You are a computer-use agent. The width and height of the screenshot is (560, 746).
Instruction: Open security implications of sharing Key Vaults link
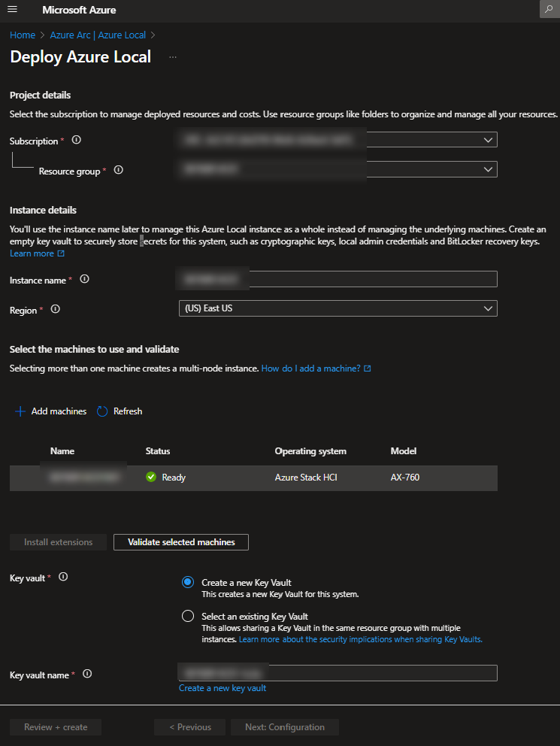(360, 639)
